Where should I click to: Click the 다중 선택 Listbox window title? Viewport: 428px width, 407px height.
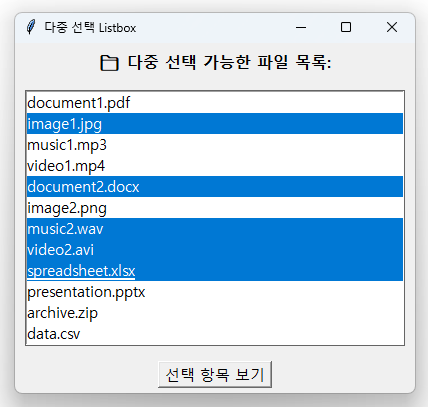[x=90, y=27]
